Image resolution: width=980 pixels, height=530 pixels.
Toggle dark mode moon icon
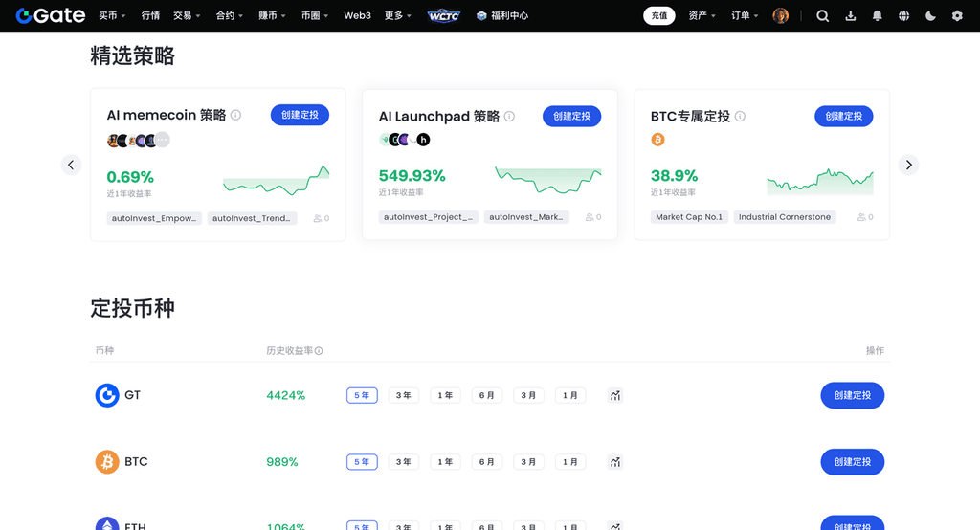point(931,16)
